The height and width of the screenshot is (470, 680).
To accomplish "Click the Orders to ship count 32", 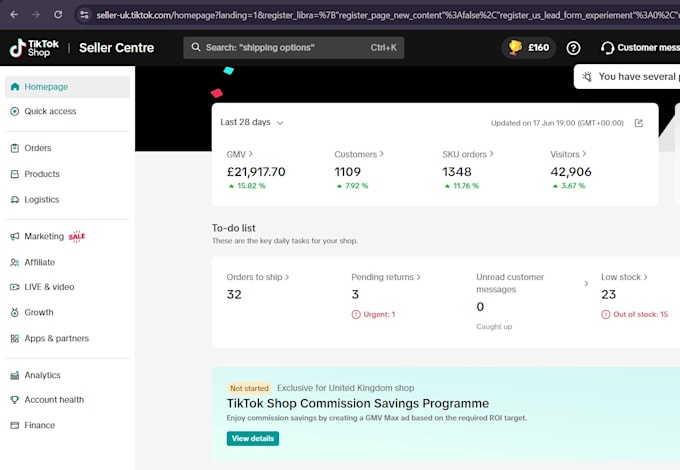I will (x=234, y=295).
